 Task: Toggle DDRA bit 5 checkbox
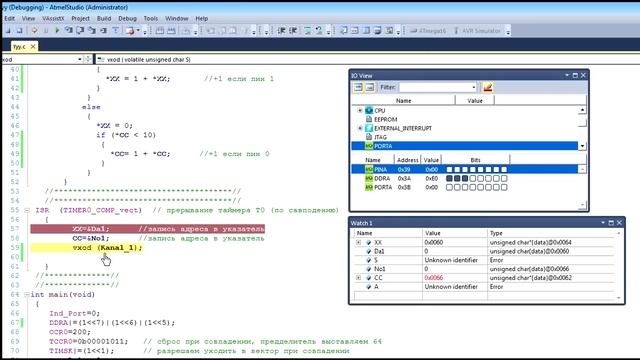coord(465,178)
